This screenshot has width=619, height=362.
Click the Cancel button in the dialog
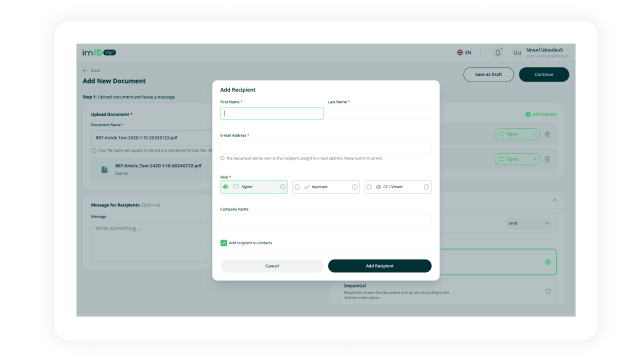pos(272,266)
